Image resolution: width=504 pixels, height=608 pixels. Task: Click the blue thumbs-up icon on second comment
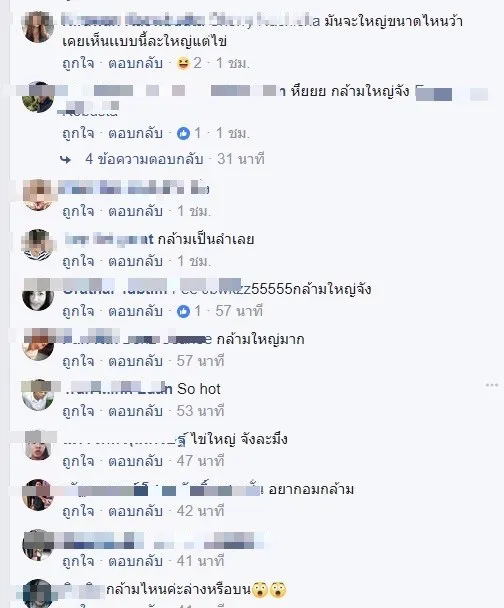point(183,133)
